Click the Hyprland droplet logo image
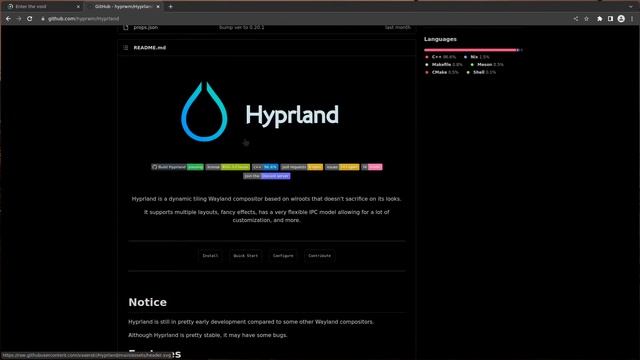 pyautogui.click(x=204, y=111)
